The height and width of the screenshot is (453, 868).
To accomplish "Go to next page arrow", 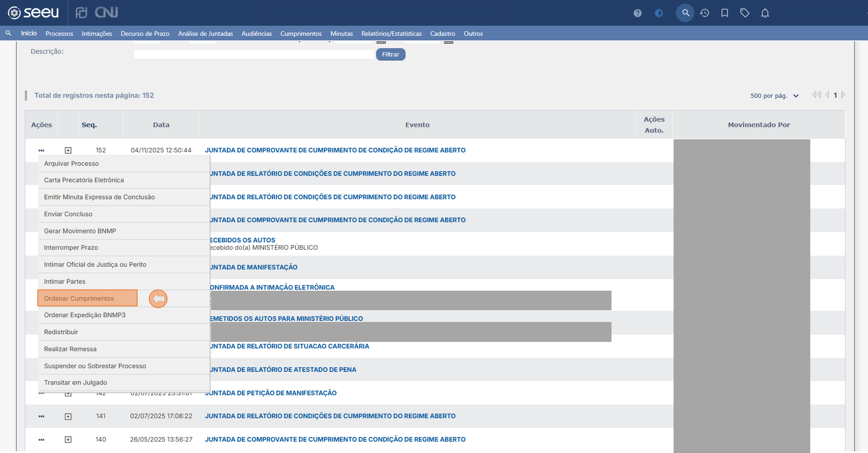I will pyautogui.click(x=843, y=95).
